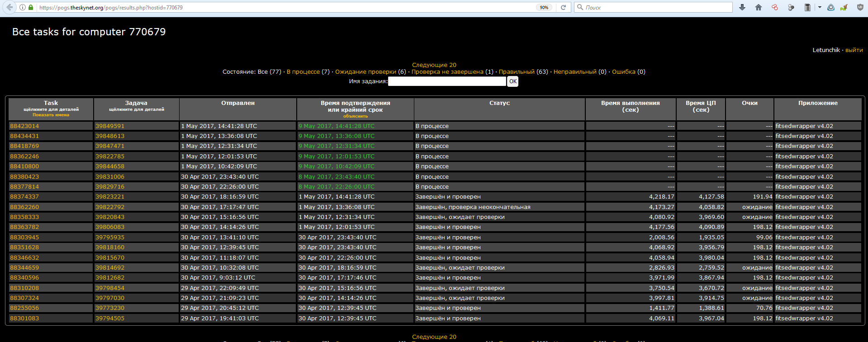This screenshot has width=868, height=342.
Task: Filter by Ошибка state
Action: [x=624, y=71]
